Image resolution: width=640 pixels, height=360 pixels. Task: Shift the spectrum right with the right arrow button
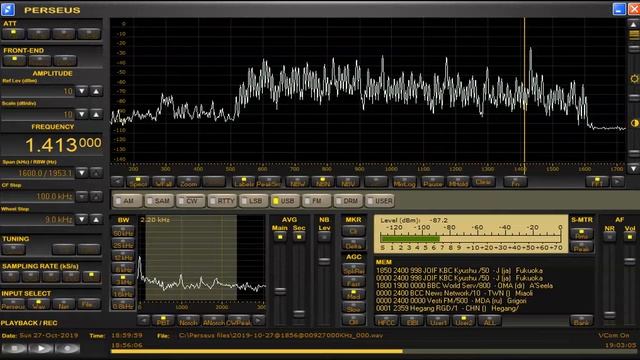click(x=618, y=182)
